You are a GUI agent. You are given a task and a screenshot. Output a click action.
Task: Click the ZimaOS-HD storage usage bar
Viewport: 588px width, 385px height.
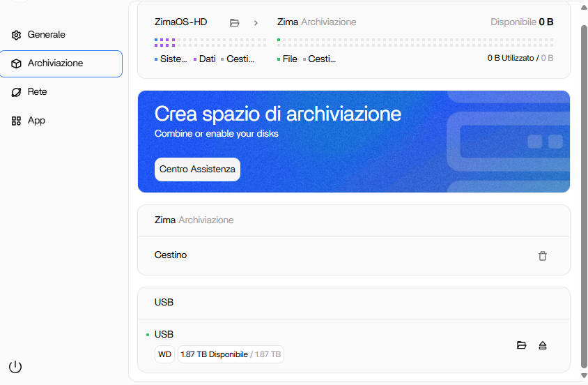[210, 43]
